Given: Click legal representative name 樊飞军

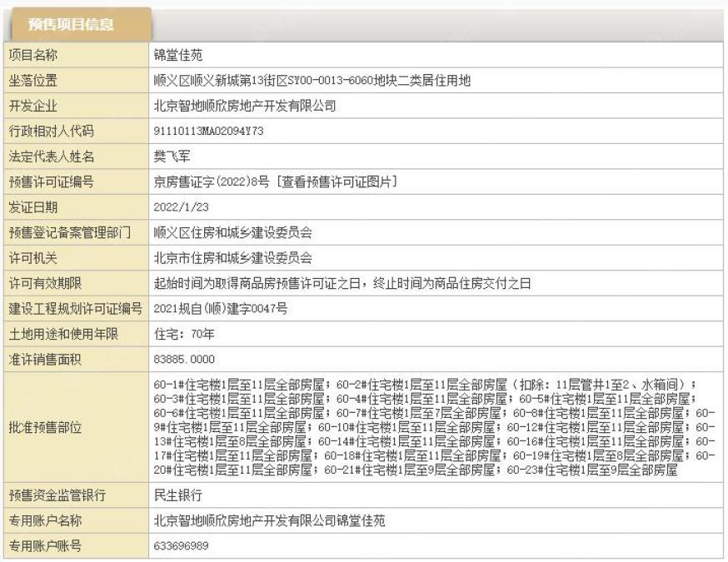Looking at the screenshot, I should pyautogui.click(x=173, y=157).
